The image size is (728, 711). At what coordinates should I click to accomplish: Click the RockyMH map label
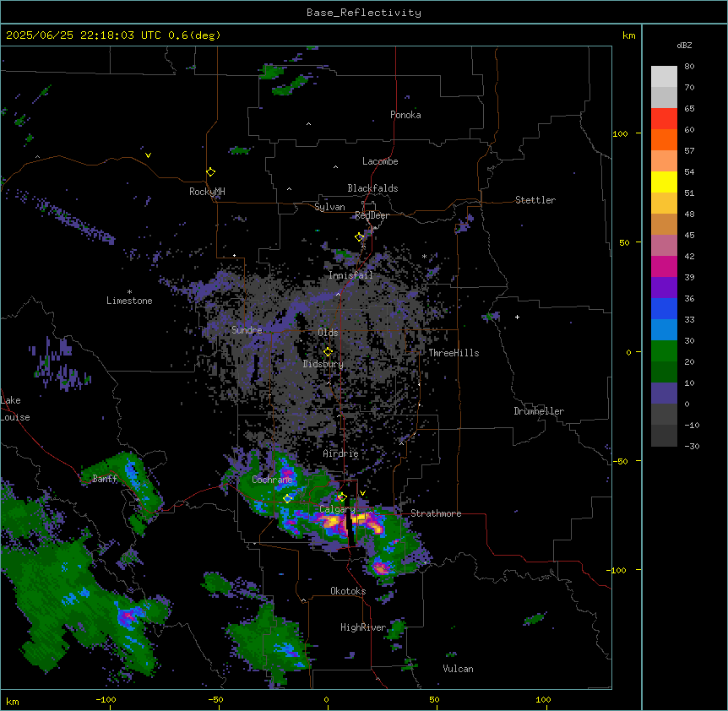pyautogui.click(x=207, y=192)
